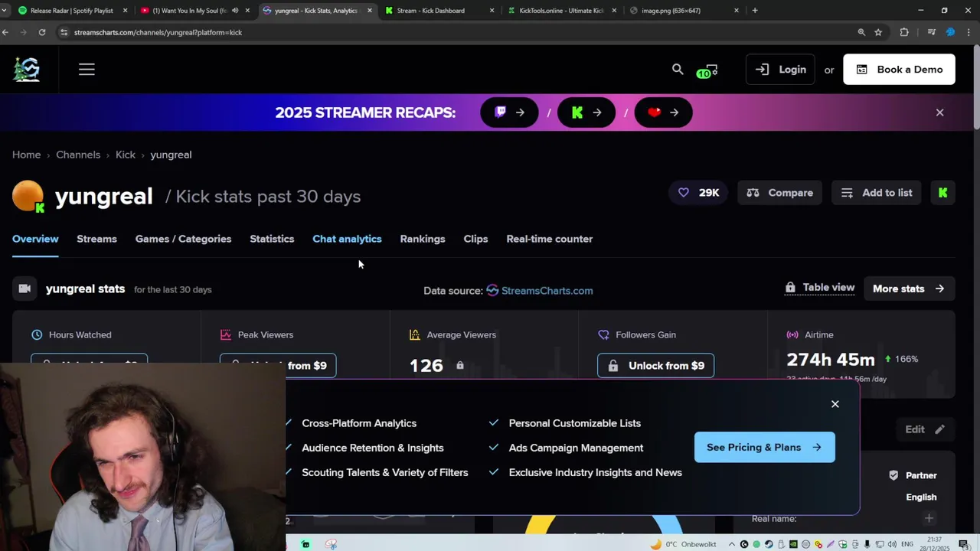Expand the system tray hidden icons chevron
The image size is (980, 551).
pyautogui.click(x=732, y=544)
